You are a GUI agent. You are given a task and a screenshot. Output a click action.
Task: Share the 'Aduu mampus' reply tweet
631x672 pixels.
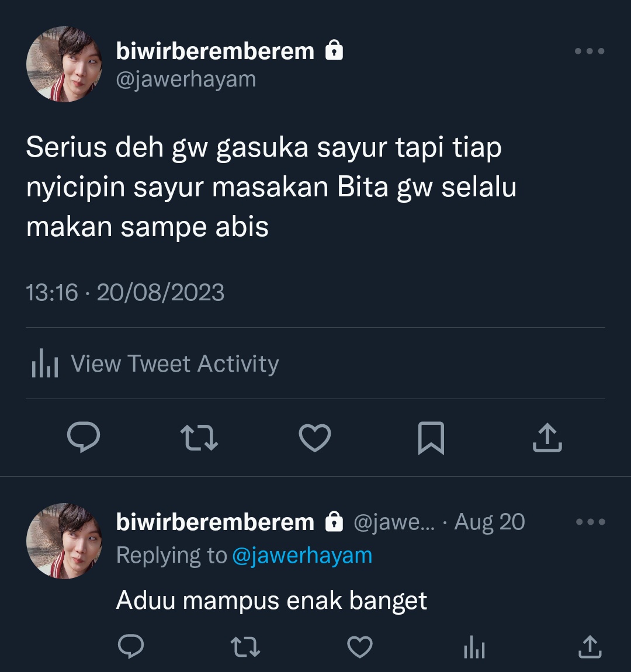click(x=590, y=646)
